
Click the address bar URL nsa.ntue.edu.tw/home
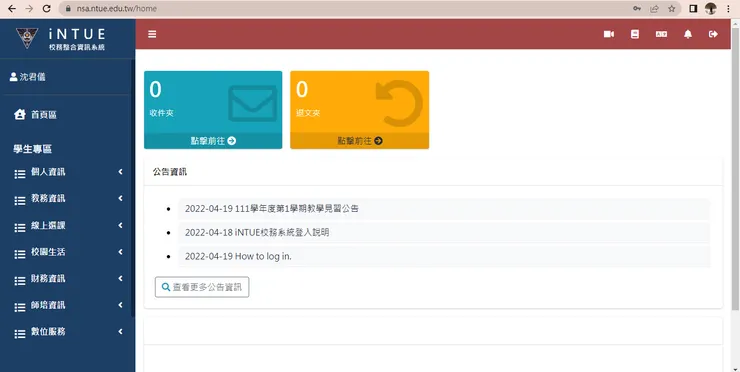click(117, 8)
